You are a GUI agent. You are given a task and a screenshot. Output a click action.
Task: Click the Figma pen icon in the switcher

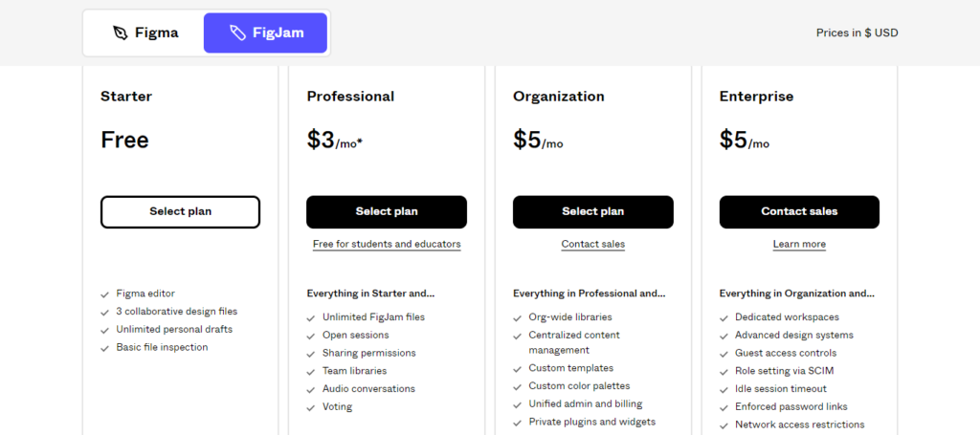click(x=120, y=33)
